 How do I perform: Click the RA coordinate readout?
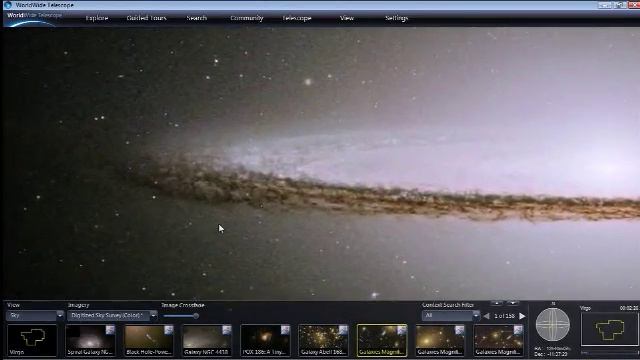click(553, 349)
